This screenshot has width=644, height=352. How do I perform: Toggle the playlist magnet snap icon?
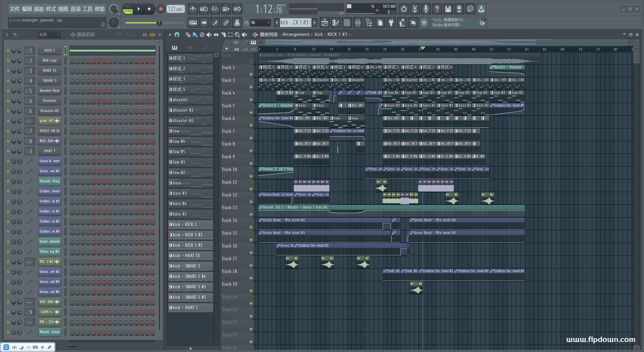click(177, 35)
